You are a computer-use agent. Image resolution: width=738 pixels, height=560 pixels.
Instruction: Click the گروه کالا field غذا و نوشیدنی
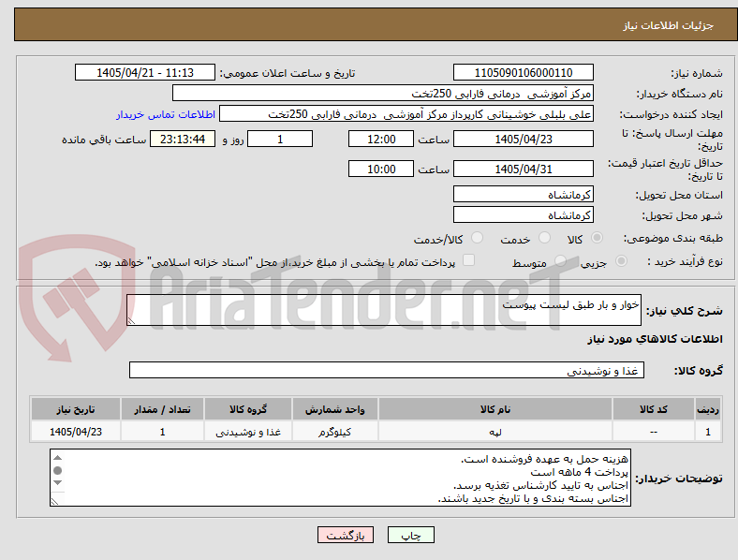pyautogui.click(x=387, y=370)
